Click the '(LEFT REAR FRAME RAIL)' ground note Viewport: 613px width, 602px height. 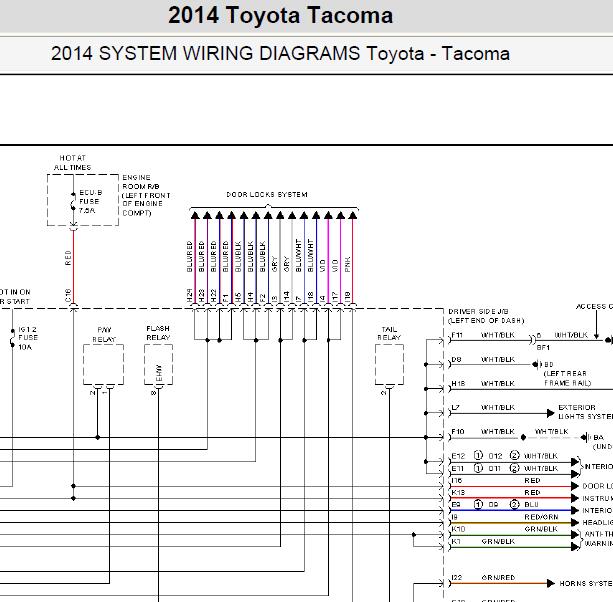tap(567, 378)
